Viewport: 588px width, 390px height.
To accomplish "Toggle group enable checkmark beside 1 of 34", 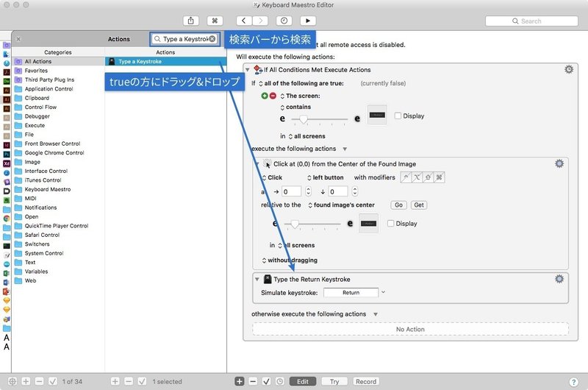I will point(53,381).
